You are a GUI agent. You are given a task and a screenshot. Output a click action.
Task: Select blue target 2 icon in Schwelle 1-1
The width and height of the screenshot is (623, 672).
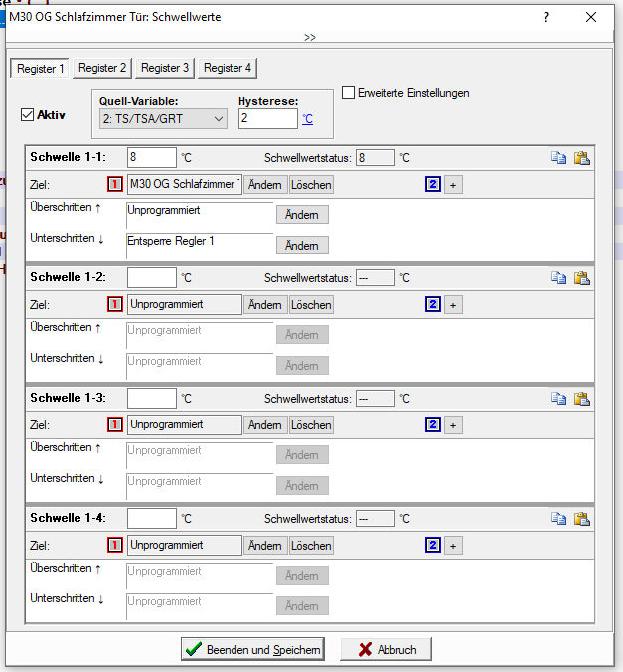(432, 184)
